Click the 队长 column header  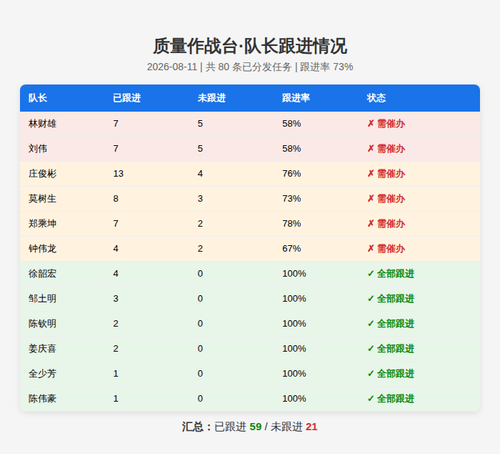(37, 98)
